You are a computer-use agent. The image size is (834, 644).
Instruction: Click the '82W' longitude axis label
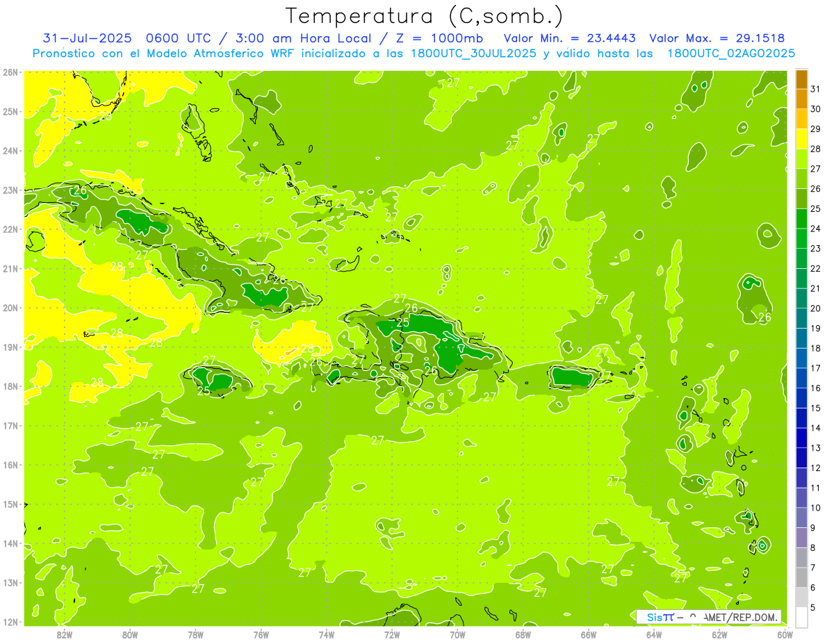tap(65, 634)
